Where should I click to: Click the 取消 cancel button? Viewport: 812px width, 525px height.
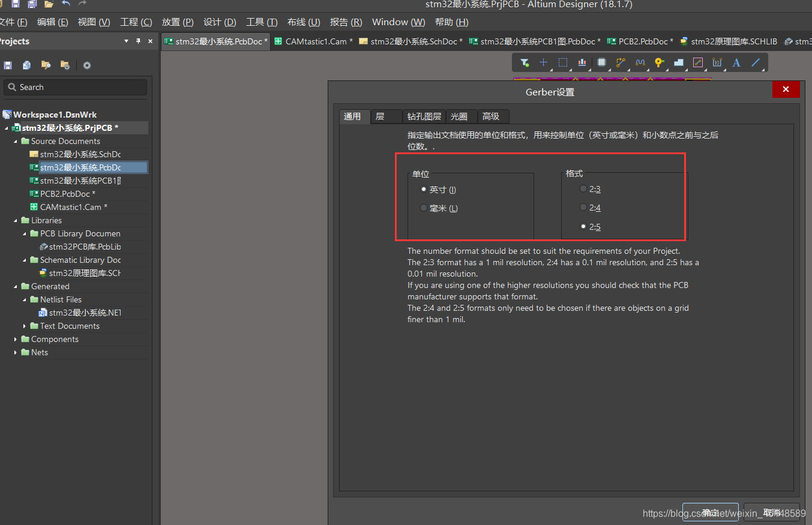[x=771, y=512]
